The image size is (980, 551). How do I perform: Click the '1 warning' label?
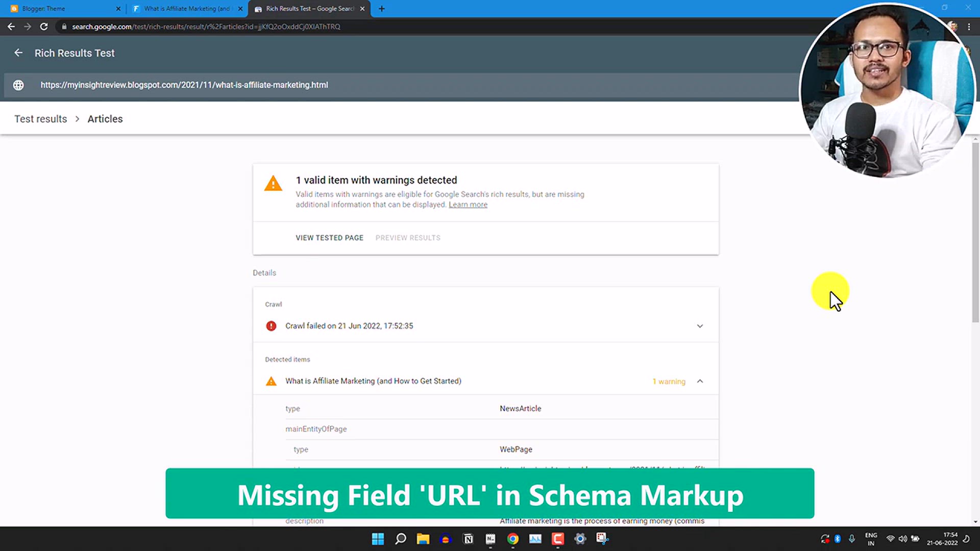669,382
